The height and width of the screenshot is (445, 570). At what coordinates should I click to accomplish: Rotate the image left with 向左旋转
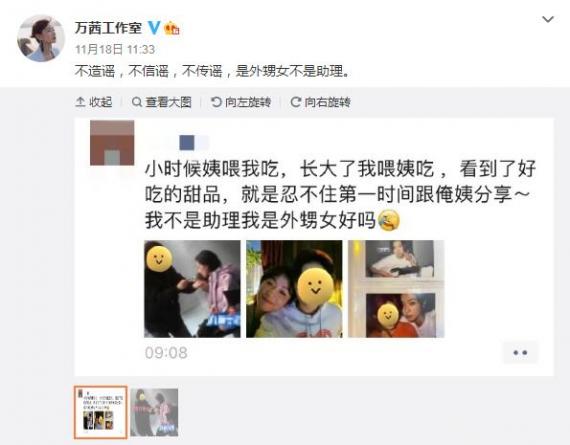(241, 102)
